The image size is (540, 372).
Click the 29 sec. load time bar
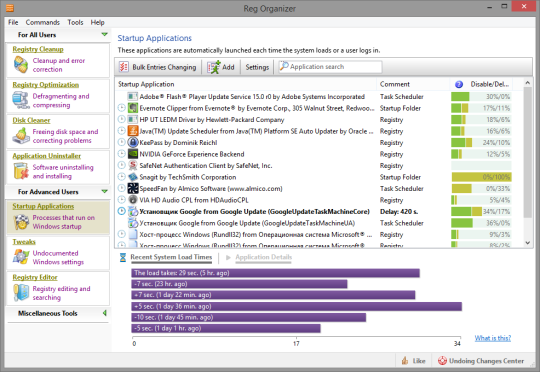[275, 273]
